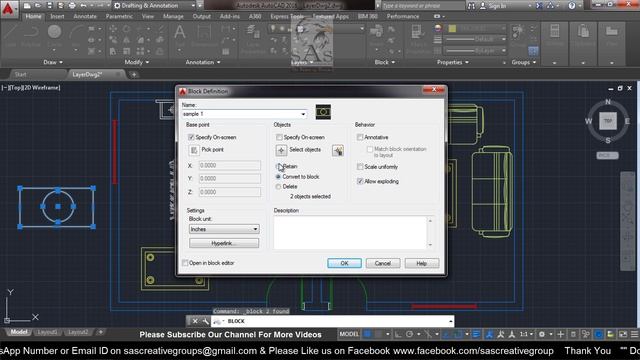The height and width of the screenshot is (360, 640).
Task: Click the workspace switching gear in status bar
Action: 542,334
